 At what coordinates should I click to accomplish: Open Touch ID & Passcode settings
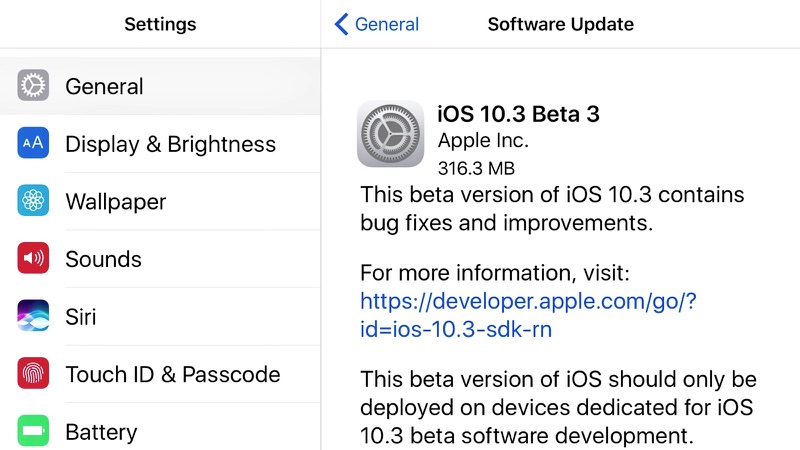pyautogui.click(x=172, y=374)
